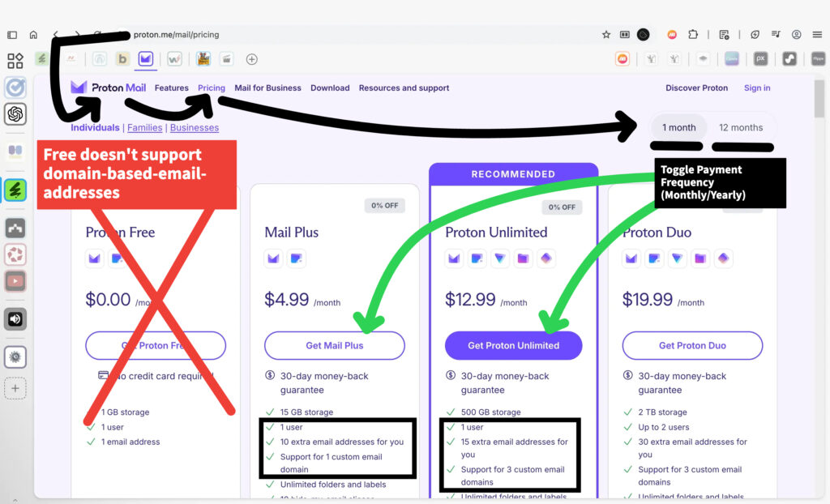
Task: Open the Features navigation menu
Action: [171, 88]
